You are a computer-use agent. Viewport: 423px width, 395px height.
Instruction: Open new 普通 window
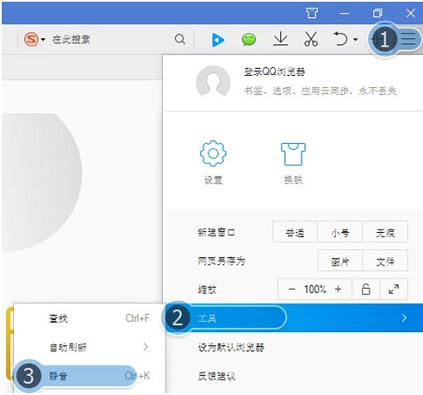295,232
